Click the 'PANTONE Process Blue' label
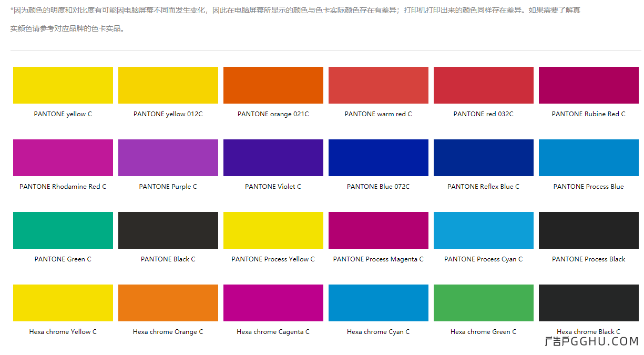The width and height of the screenshot is (644, 355). (x=589, y=187)
